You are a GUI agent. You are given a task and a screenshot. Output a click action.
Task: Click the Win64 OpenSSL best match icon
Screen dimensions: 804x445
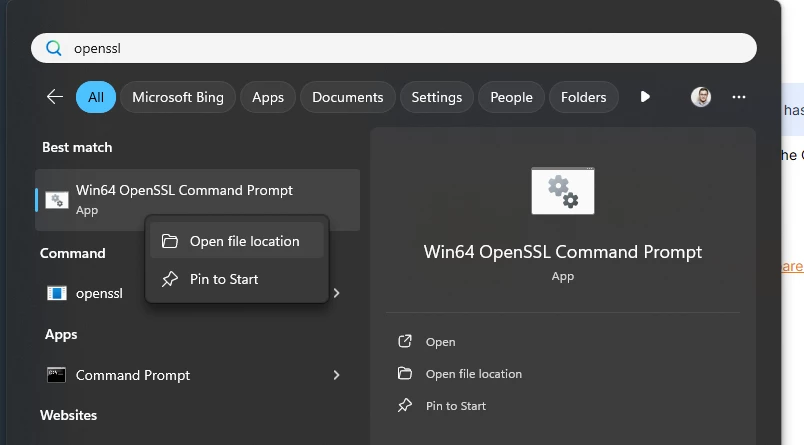tap(57, 200)
